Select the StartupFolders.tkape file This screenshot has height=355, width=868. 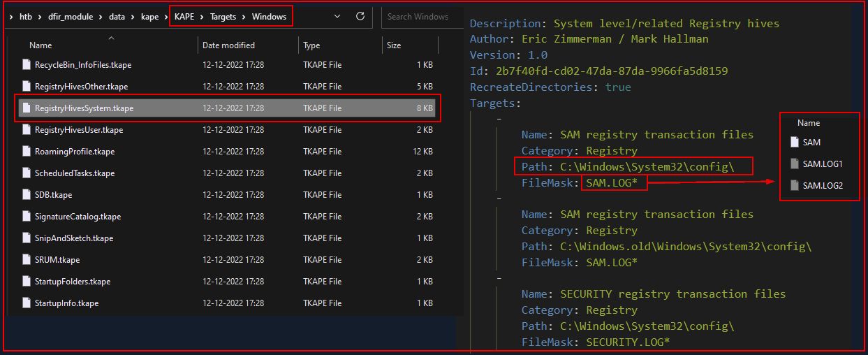72,282
